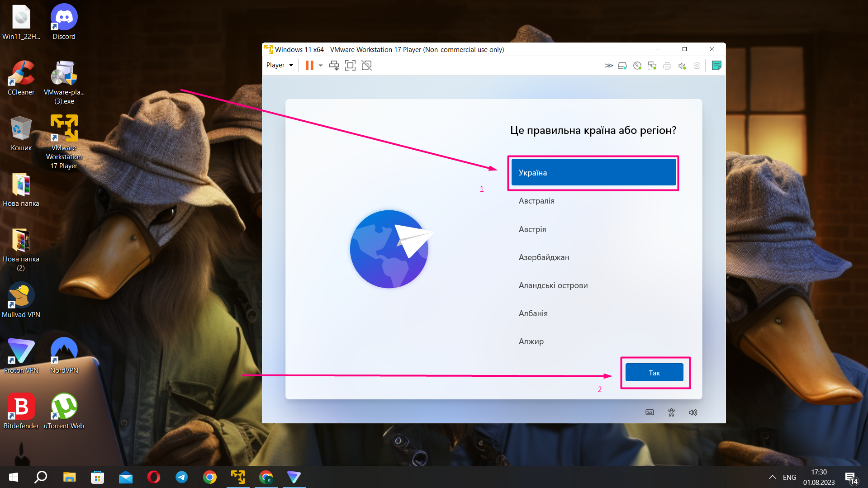Open sound card device icon
The height and width of the screenshot is (488, 868).
click(682, 66)
